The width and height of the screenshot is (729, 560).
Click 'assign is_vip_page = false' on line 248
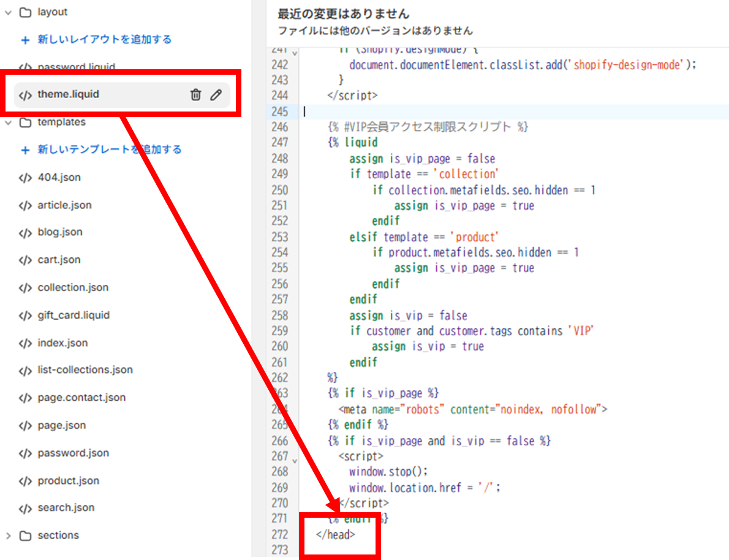click(x=422, y=159)
